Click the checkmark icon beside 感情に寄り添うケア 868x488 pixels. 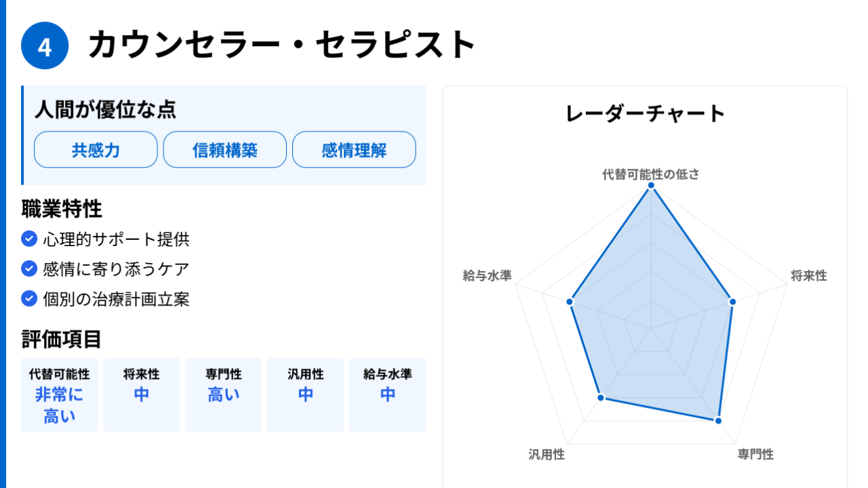click(29, 268)
